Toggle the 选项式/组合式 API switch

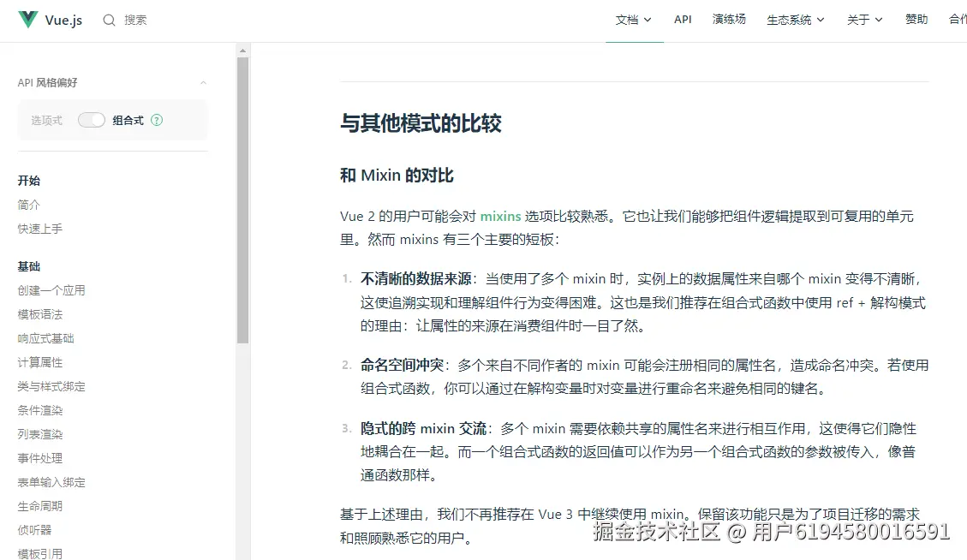92,120
